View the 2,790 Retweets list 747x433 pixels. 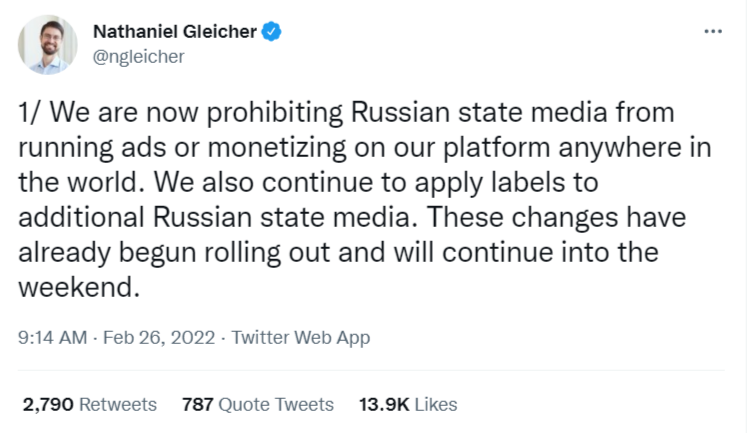pyautogui.click(x=89, y=405)
